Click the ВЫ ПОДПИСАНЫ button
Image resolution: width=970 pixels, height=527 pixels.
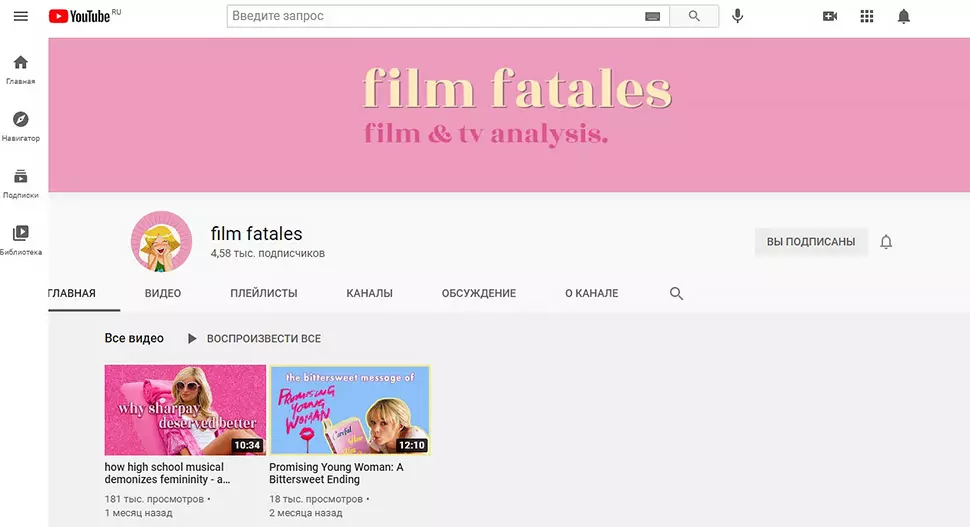pyautogui.click(x=810, y=242)
